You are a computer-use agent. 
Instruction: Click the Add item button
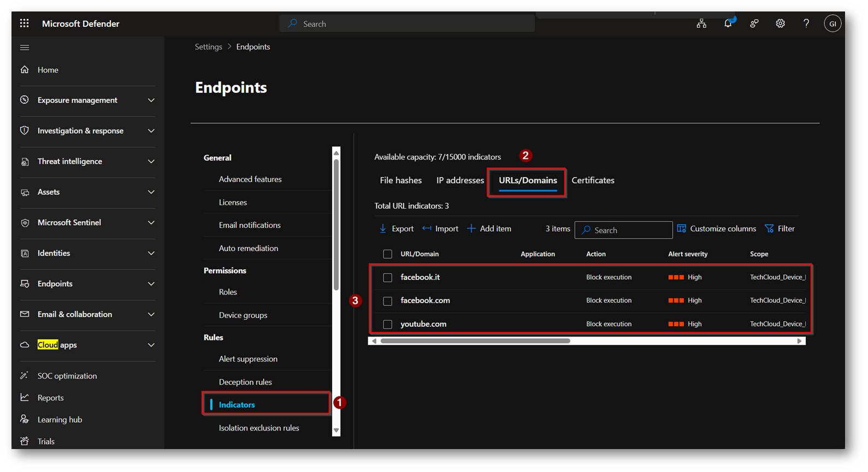pyautogui.click(x=489, y=228)
